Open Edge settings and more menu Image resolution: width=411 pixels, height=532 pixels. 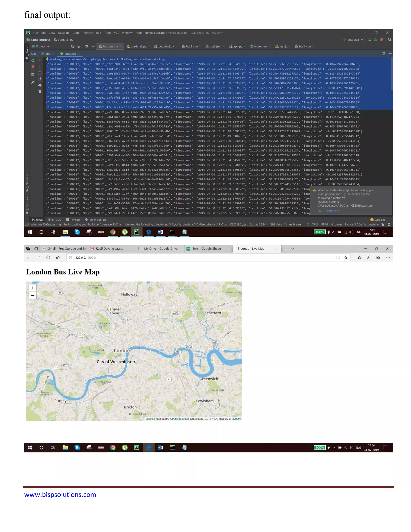pyautogui.click(x=388, y=257)
